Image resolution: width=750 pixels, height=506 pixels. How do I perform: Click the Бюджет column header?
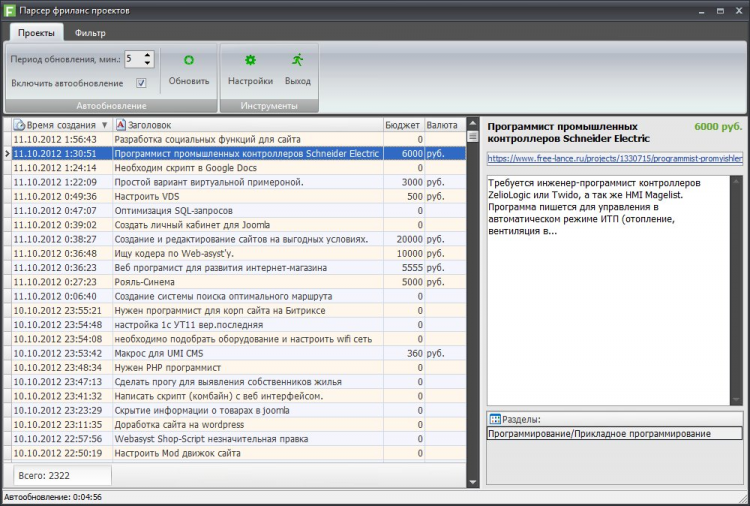[x=403, y=125]
